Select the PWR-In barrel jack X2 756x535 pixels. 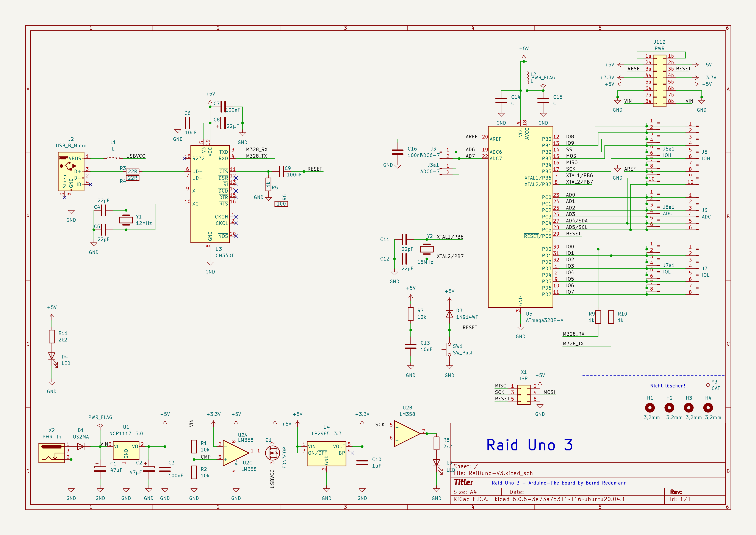point(52,453)
